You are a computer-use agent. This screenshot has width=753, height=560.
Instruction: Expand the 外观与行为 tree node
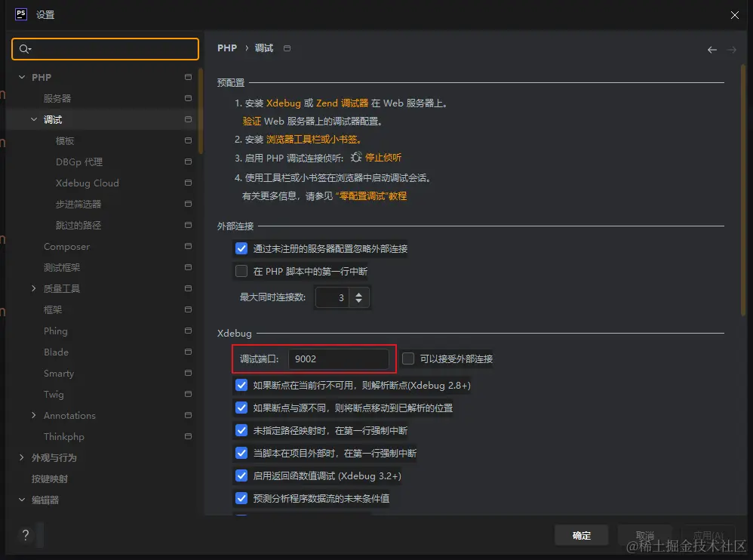22,457
